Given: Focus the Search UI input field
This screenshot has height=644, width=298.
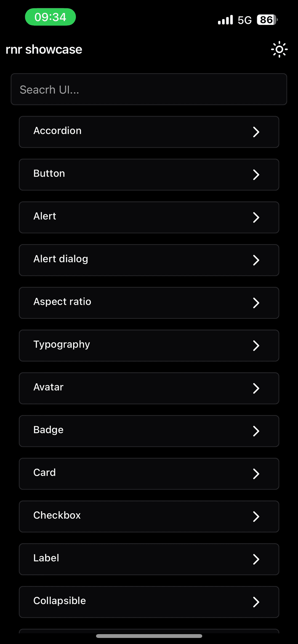Looking at the screenshot, I should click(149, 89).
